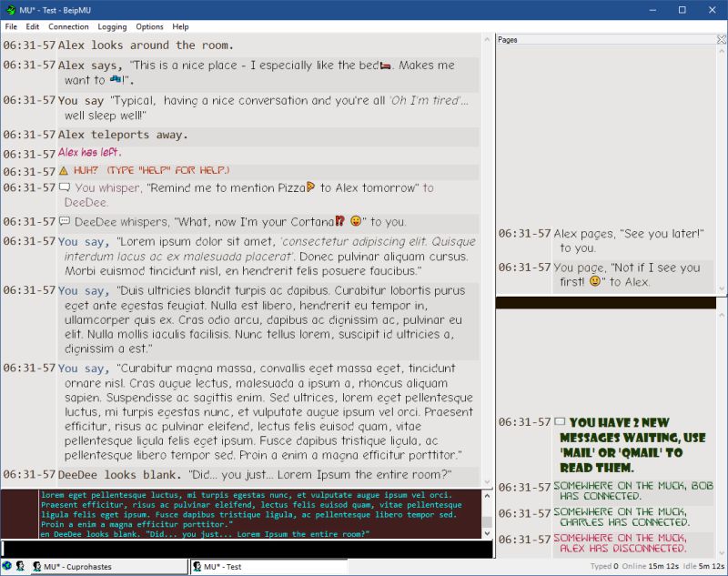The image size is (728, 576).
Task: Switch to the MU* - Test tab
Action: (268, 566)
